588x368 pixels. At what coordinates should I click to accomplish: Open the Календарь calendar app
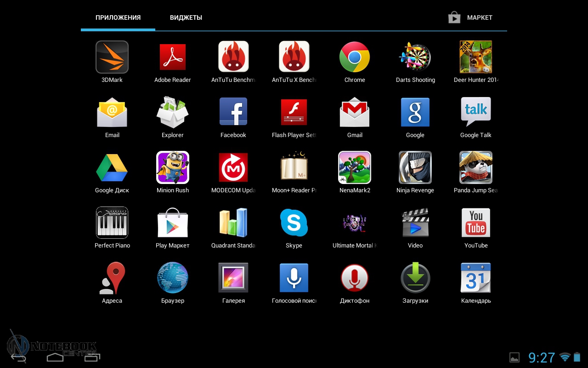point(476,278)
